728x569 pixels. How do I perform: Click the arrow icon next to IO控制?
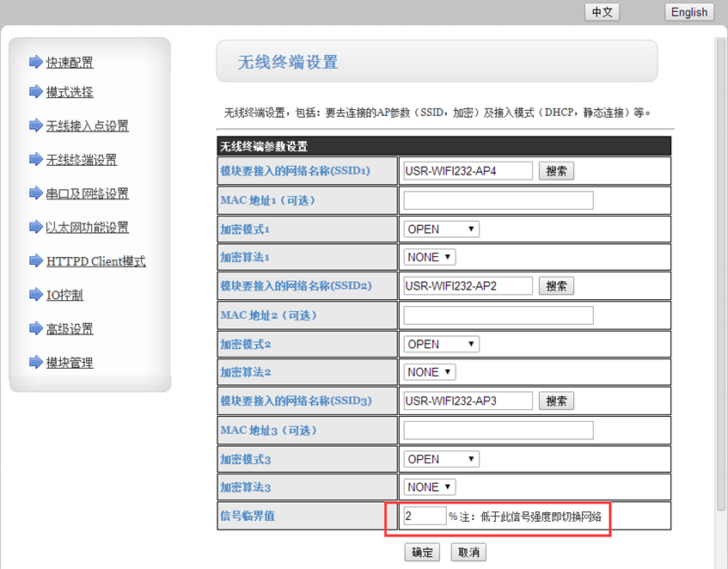(x=35, y=295)
